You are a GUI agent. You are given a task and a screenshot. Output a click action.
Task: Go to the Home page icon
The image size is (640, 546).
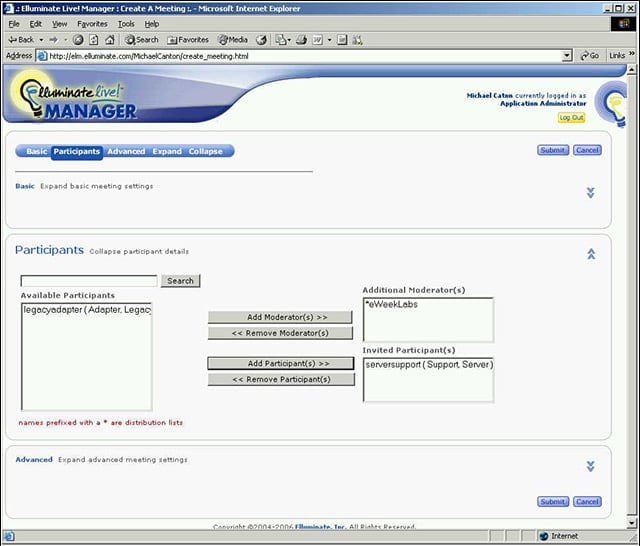tap(110, 40)
